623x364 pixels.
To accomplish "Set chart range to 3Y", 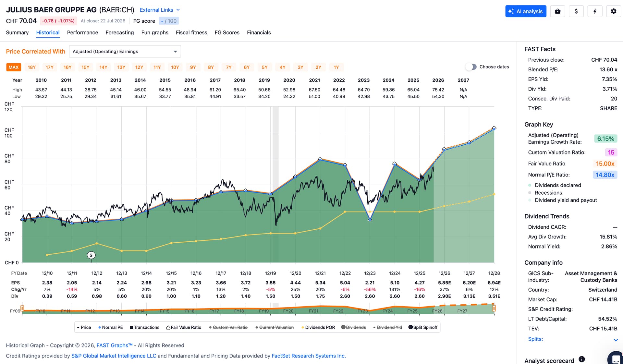I will tap(300, 67).
